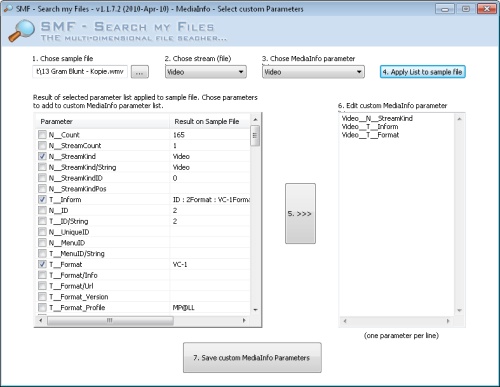The width and height of the screenshot is (500, 387).
Task: Click the MP@LL result value
Action: point(183,307)
